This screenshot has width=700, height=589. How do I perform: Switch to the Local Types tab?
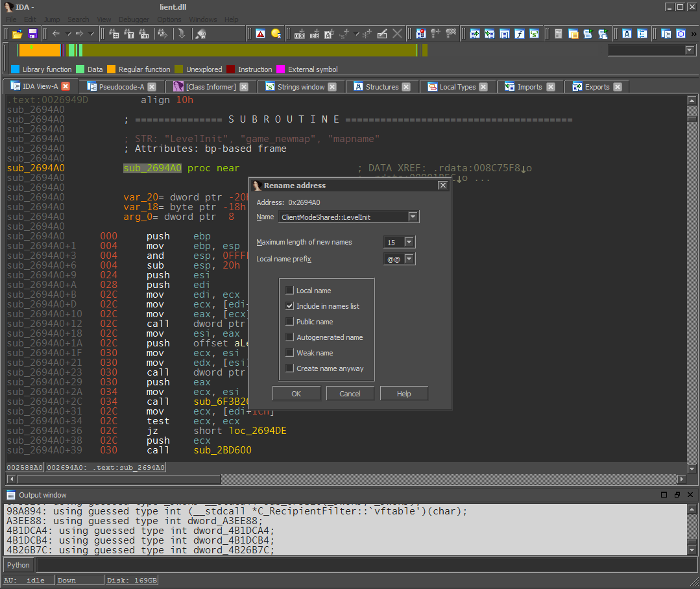pos(457,86)
